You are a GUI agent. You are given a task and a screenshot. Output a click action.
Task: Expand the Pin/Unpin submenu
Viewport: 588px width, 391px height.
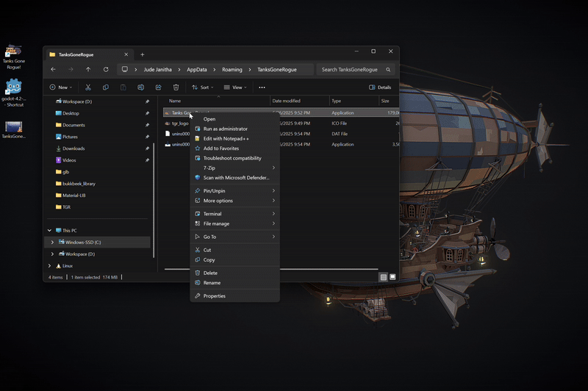click(234, 191)
